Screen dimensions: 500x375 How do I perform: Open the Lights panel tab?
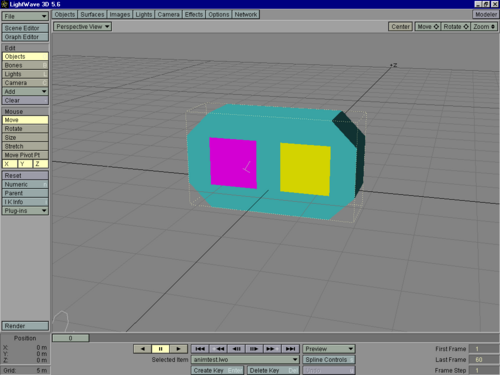pyautogui.click(x=144, y=15)
